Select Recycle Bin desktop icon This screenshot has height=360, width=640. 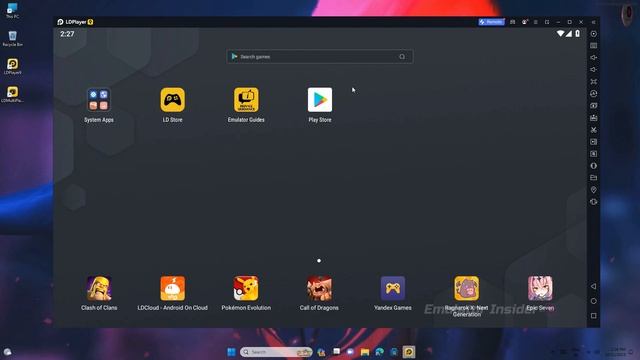13,39
